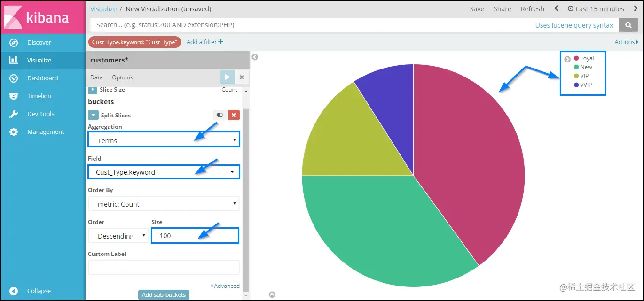Viewport: 644px width, 301px height.
Task: Click the Management gear icon
Action: [x=14, y=132]
